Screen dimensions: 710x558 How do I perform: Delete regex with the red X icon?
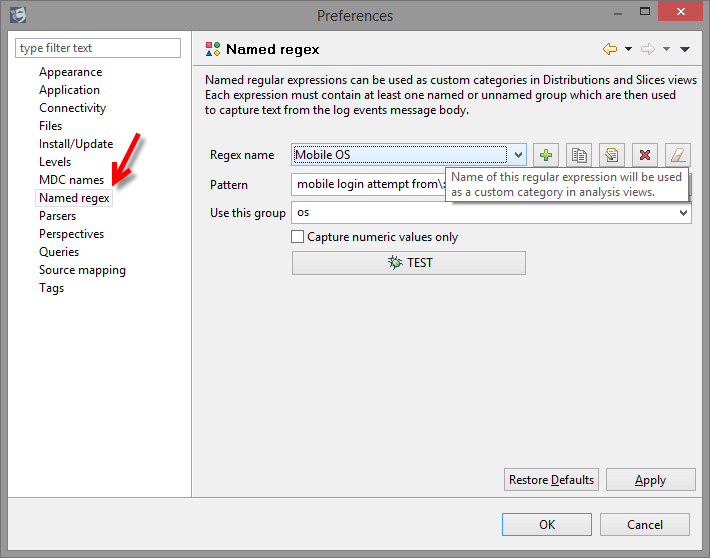pyautogui.click(x=645, y=155)
